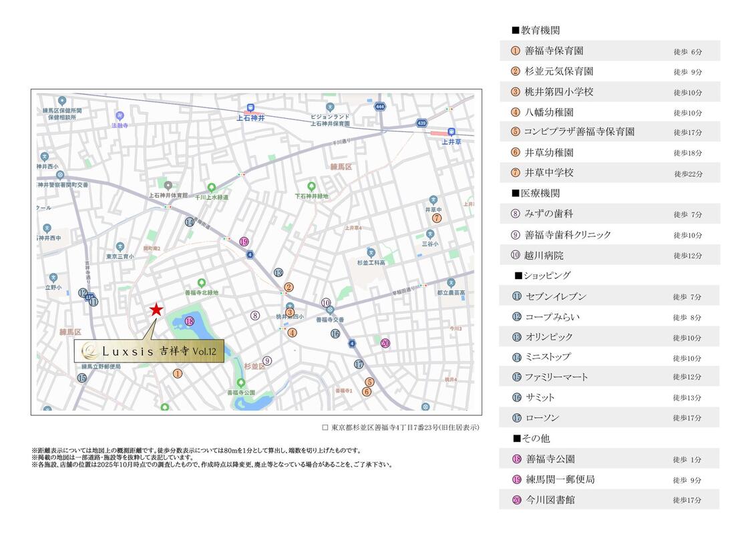Click the 教育機関 section heading
This screenshot has height=534, width=756.
point(536,30)
